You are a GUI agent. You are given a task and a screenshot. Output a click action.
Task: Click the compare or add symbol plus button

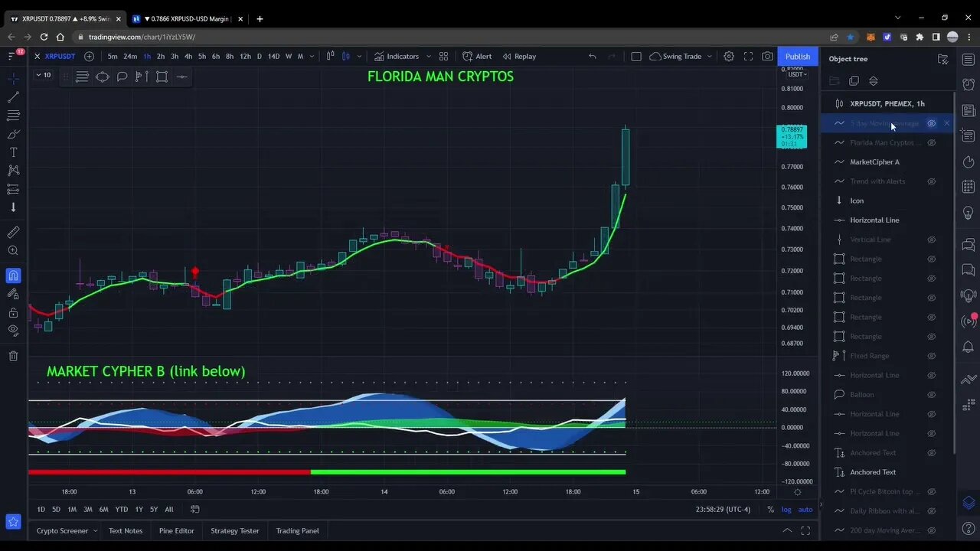click(89, 56)
